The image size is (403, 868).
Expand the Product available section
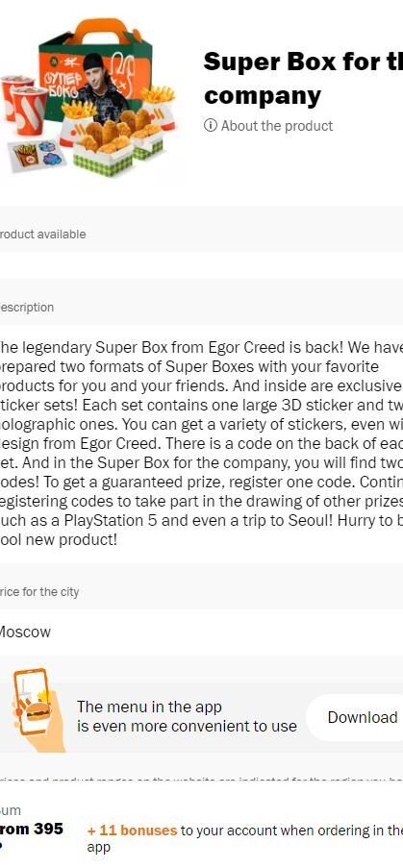coord(202,235)
